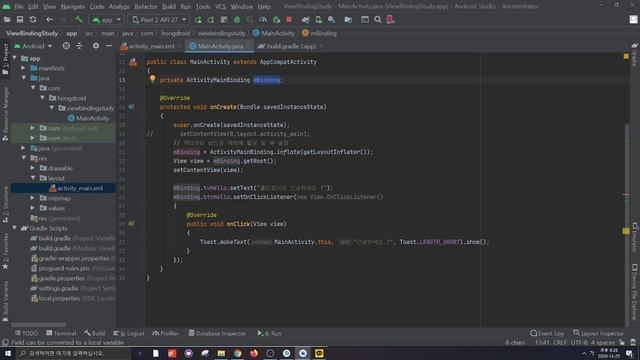Open the Run tool window
This screenshot has width=640, height=360.
point(269,333)
